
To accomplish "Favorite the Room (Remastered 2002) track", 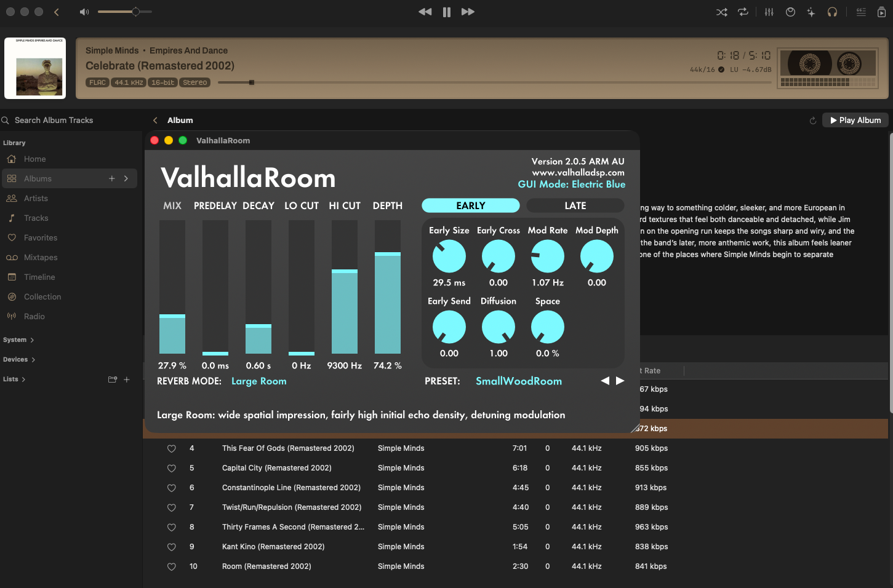I will tap(172, 567).
